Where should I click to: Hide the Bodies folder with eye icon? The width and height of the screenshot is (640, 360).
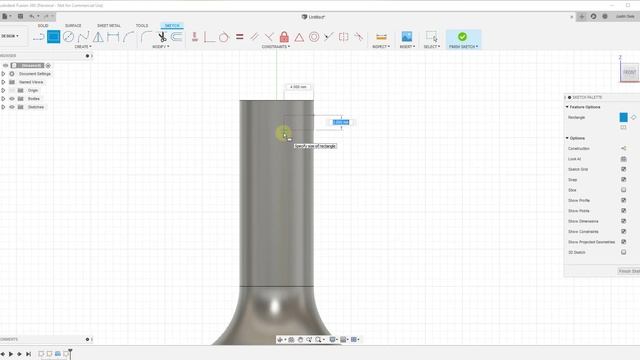(x=12, y=99)
